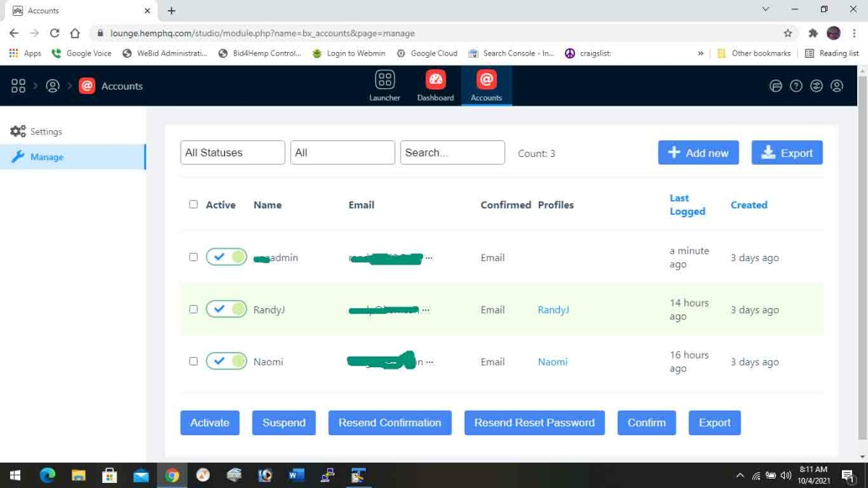Expand the bookmarks overflow chevron

click(700, 53)
